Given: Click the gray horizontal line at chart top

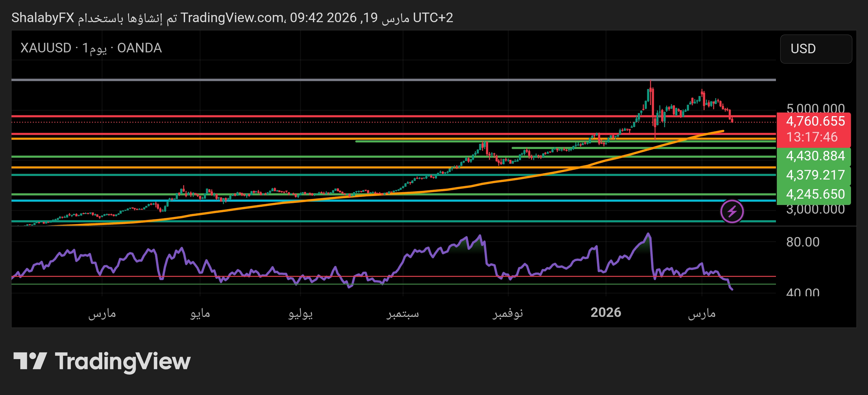Looking at the screenshot, I should [337, 80].
